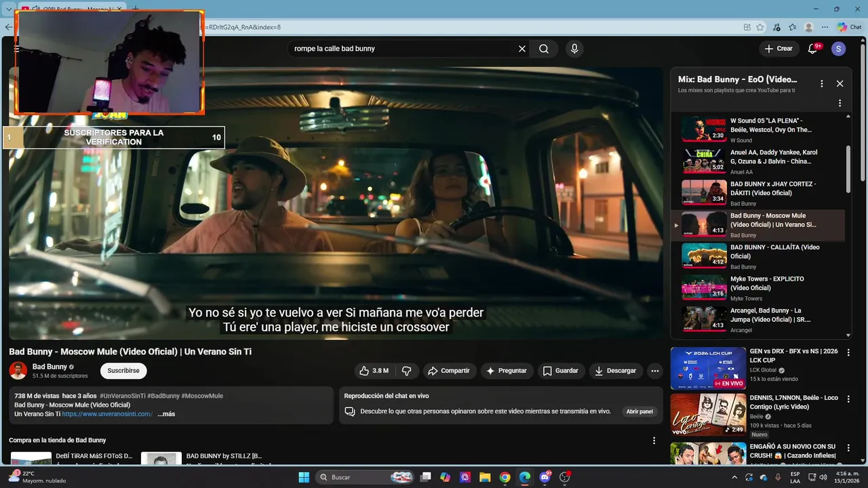The width and height of the screenshot is (868, 488).
Task: Show hidden system tray icons chevron
Action: [x=734, y=477]
